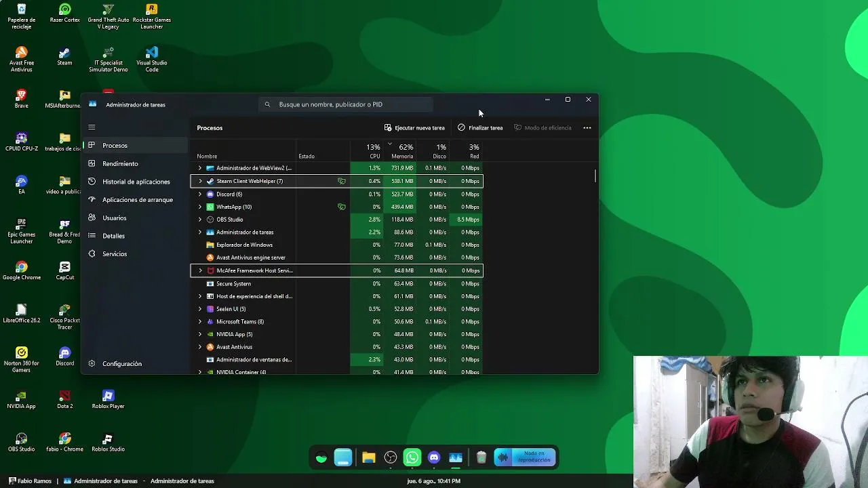The image size is (868, 488).
Task: Go to the Usuarios tab
Action: [x=135, y=218]
